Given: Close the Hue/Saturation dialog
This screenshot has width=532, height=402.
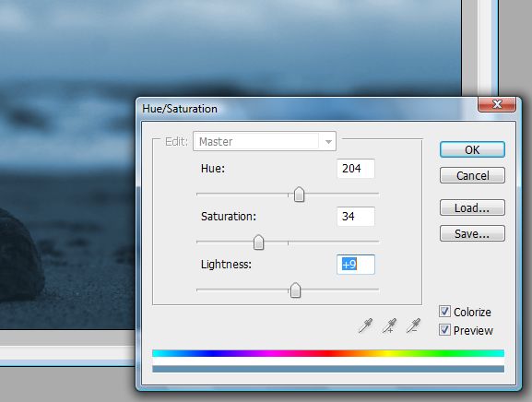Looking at the screenshot, I should [497, 104].
